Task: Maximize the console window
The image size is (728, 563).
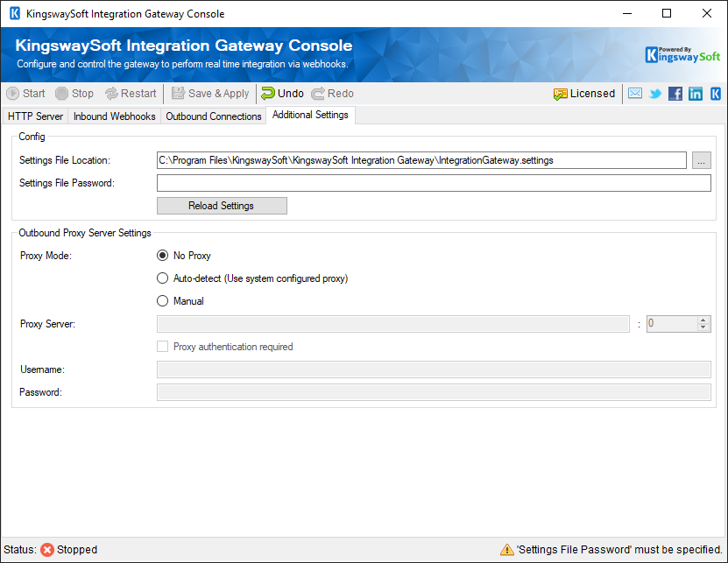Action: [667, 13]
